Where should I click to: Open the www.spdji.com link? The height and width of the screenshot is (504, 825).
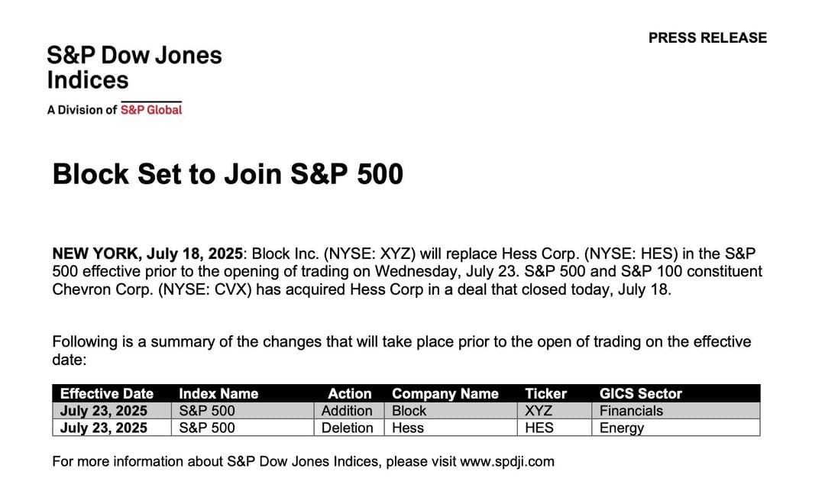click(x=506, y=461)
